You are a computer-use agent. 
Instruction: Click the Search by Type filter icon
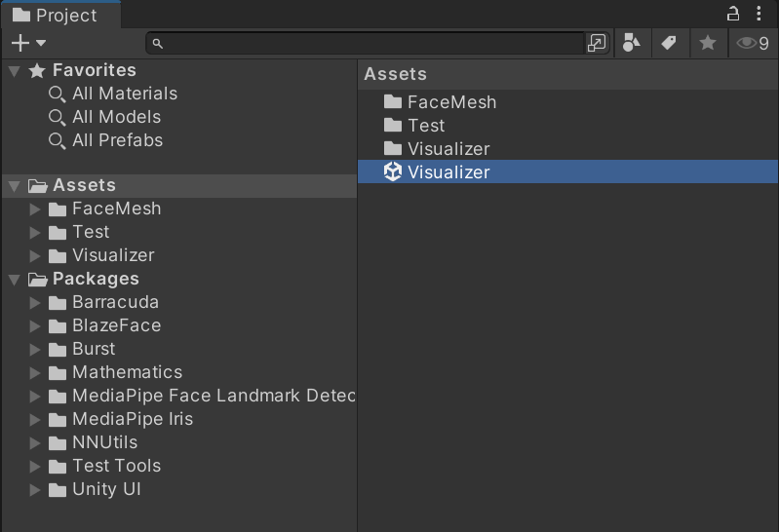632,43
